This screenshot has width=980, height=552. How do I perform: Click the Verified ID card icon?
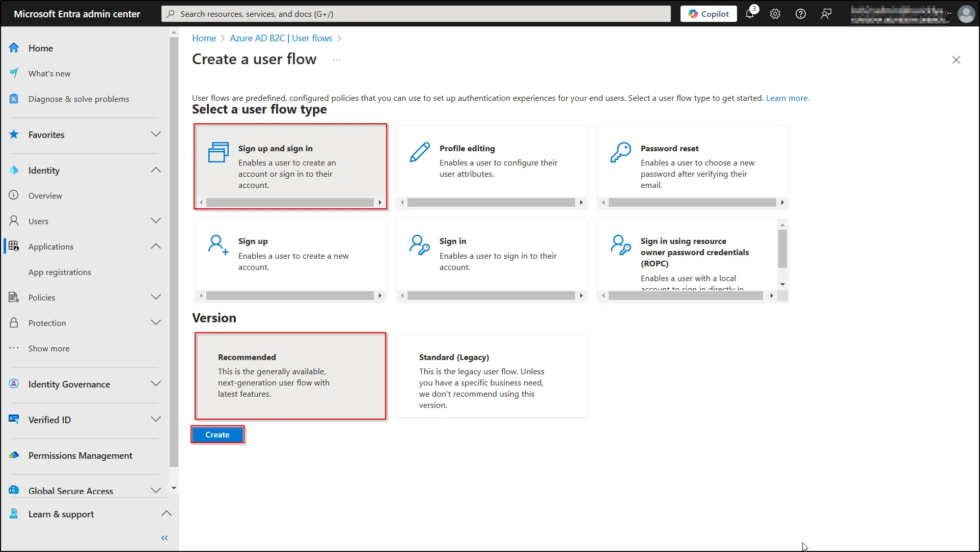click(x=14, y=419)
